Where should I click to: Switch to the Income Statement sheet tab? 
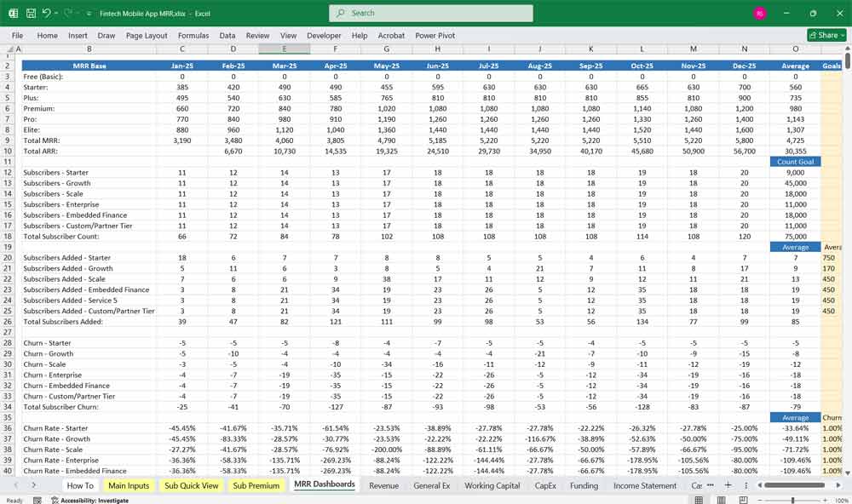click(x=645, y=485)
